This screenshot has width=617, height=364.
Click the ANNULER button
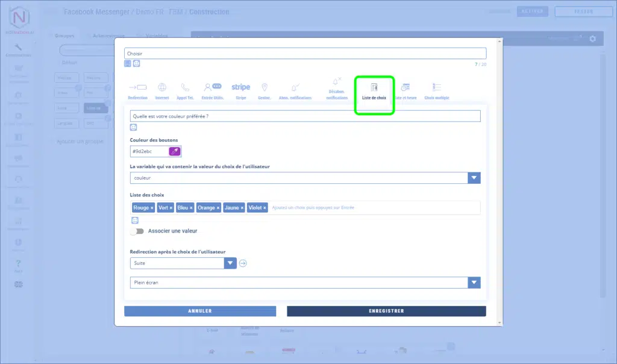[200, 311]
